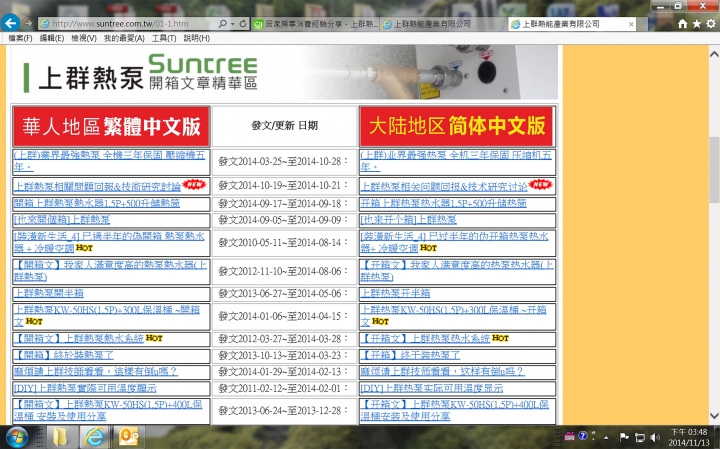This screenshot has width=720, height=449.
Task: Open the Favorites star icon
Action: [697, 23]
